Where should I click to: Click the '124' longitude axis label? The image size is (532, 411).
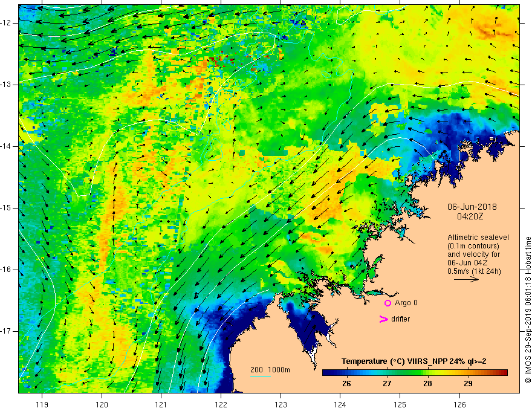(340, 404)
